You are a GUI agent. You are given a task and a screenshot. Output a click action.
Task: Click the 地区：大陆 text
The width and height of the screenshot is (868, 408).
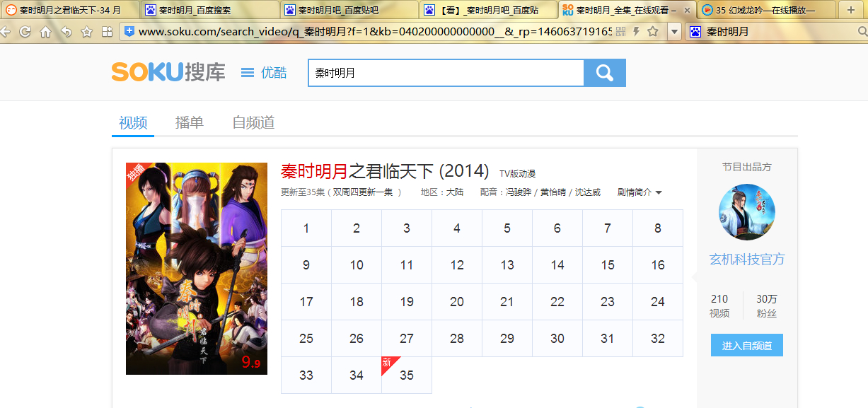[442, 192]
